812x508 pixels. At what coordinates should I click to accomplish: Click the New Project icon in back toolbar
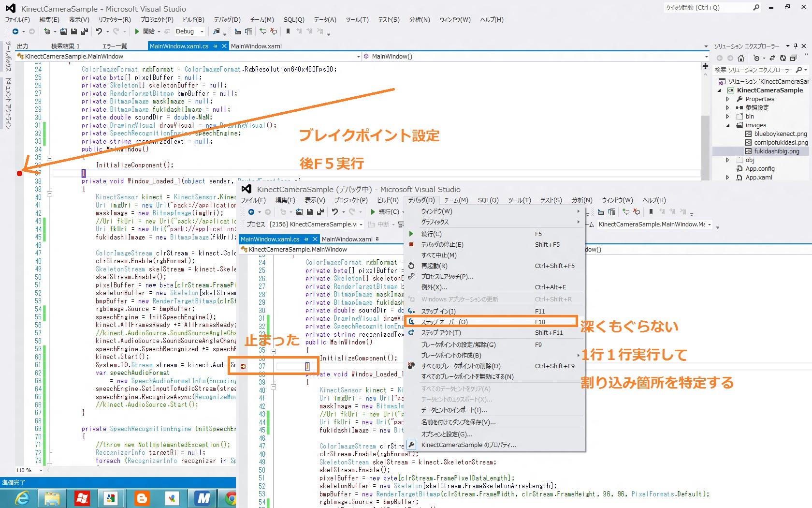[47, 31]
